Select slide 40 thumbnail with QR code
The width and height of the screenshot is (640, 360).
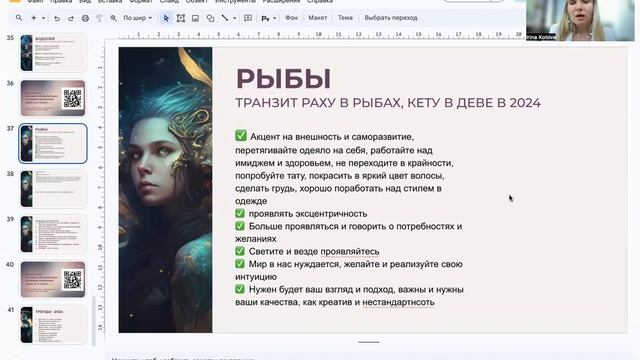[53, 280]
